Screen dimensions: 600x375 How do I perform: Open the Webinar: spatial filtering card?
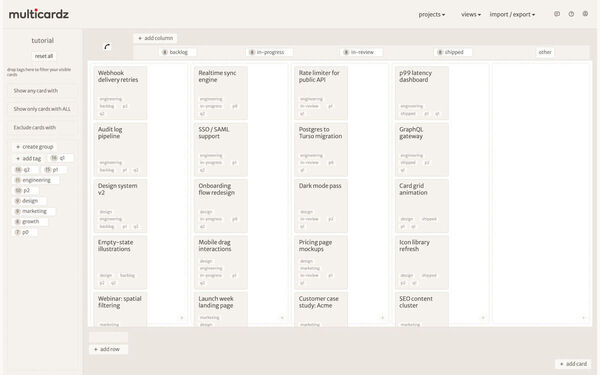pyautogui.click(x=120, y=309)
